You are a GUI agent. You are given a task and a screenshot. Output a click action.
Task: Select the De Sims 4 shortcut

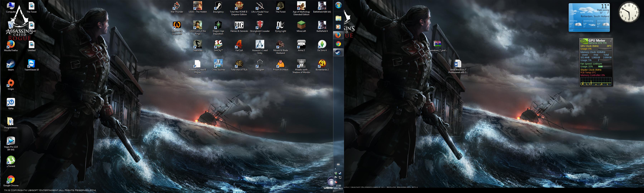tap(322, 46)
